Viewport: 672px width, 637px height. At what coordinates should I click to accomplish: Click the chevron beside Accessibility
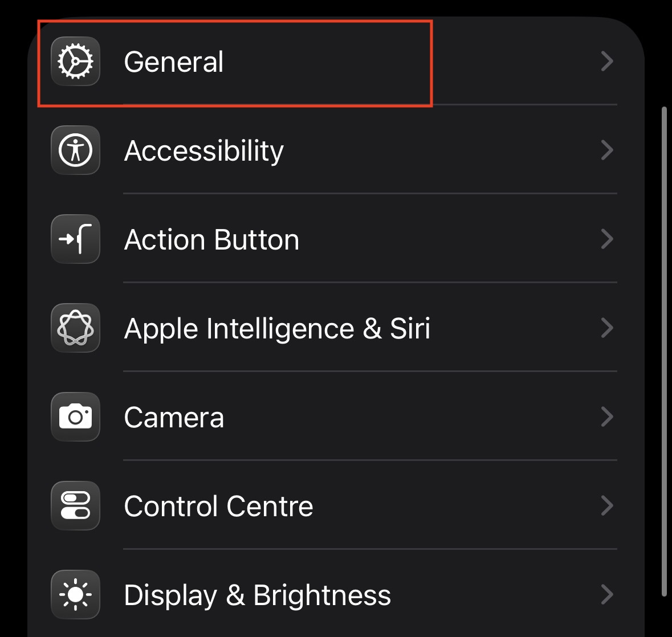coord(607,150)
